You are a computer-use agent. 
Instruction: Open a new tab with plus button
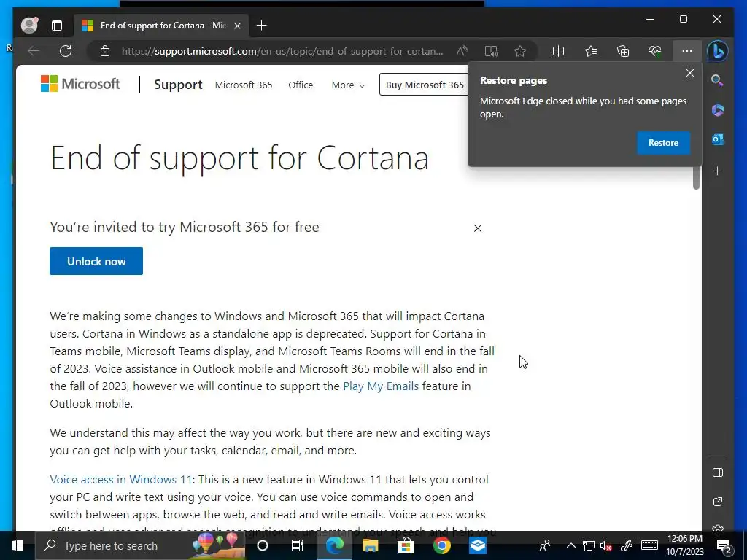(262, 26)
